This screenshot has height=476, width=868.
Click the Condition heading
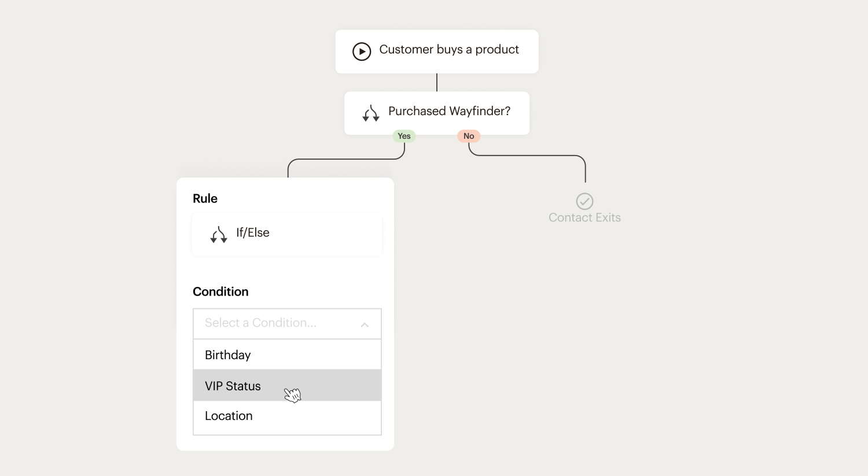click(x=220, y=291)
